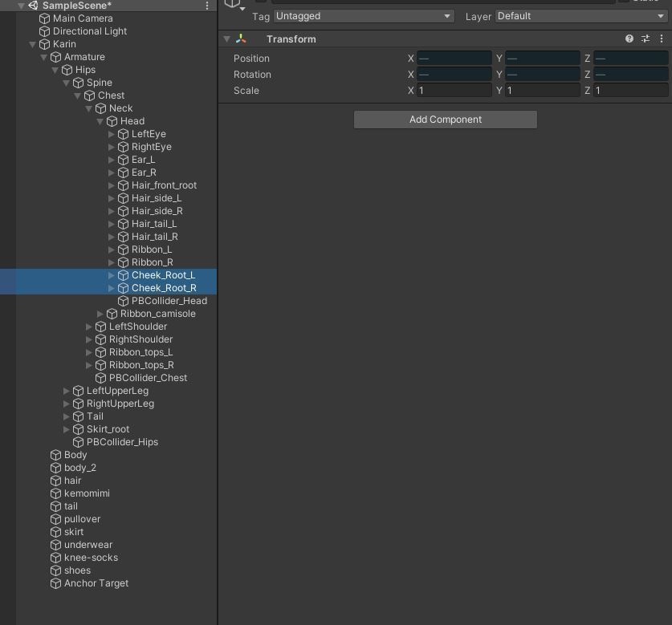Screen dimensions: 672x625
Task: Click the cube icon next to Main Camera
Action: pos(45,18)
